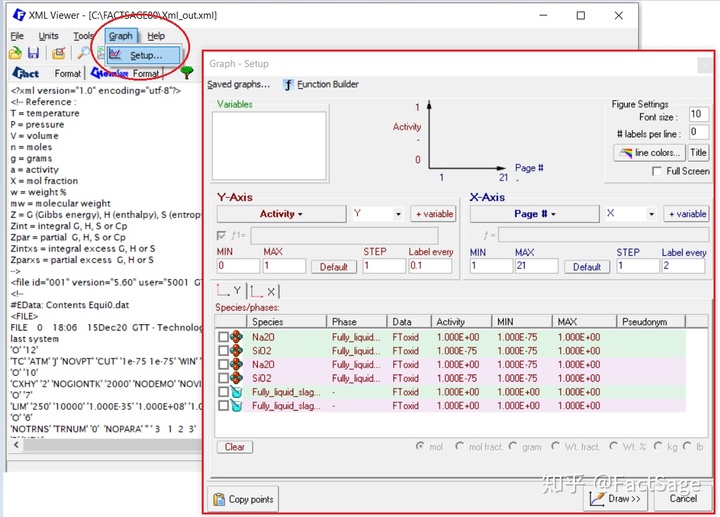
Task: Click the open file folder toolbar icon
Action: pyautogui.click(x=15, y=53)
